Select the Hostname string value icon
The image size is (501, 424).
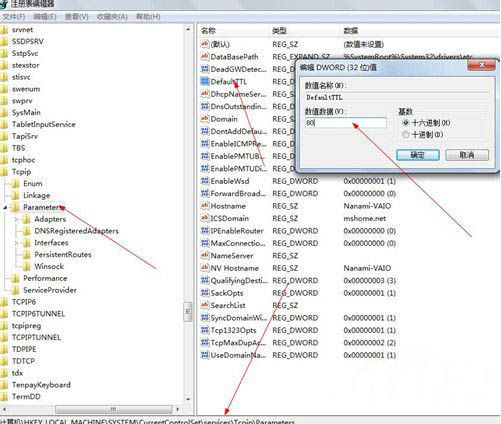205,206
